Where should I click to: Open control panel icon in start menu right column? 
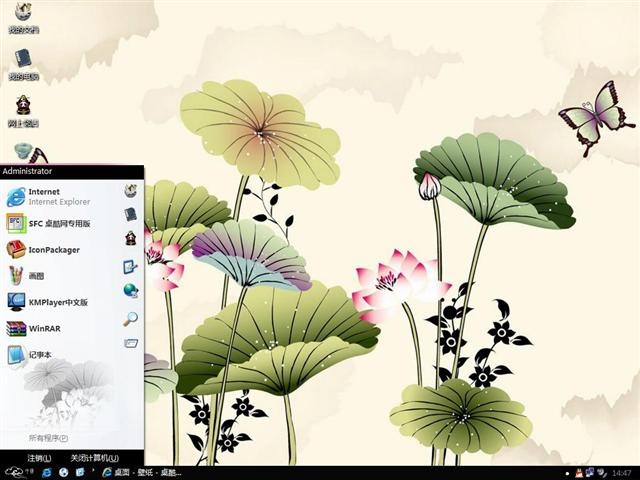[130, 267]
